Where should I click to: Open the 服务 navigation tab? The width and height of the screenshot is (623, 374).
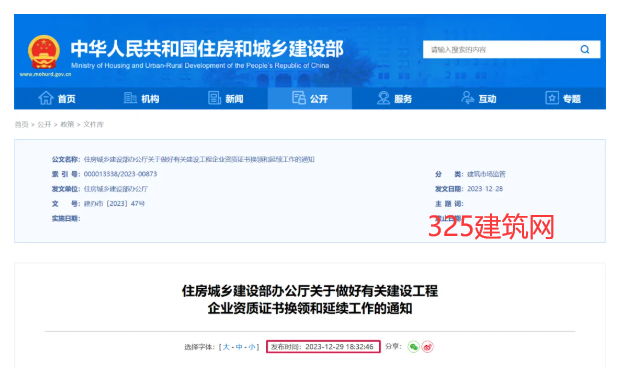click(x=394, y=98)
